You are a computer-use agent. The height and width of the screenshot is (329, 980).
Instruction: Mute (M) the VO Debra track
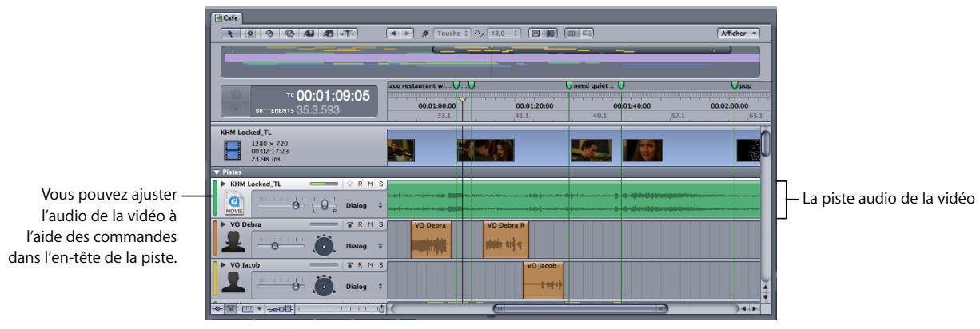click(x=371, y=225)
